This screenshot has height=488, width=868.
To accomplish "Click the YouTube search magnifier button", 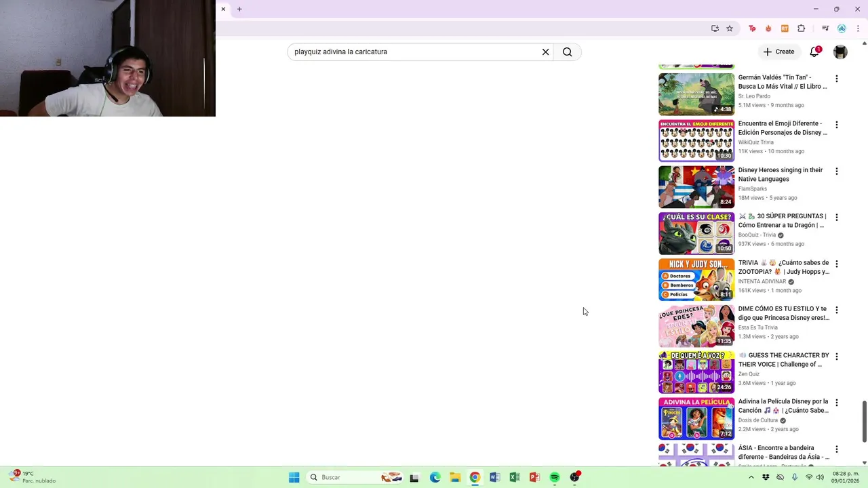I will (x=568, y=52).
